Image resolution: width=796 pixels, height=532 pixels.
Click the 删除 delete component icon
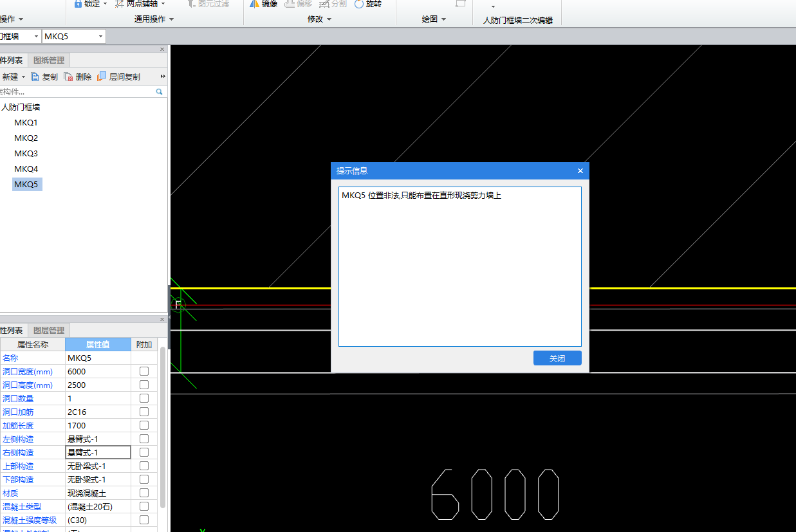(x=69, y=77)
